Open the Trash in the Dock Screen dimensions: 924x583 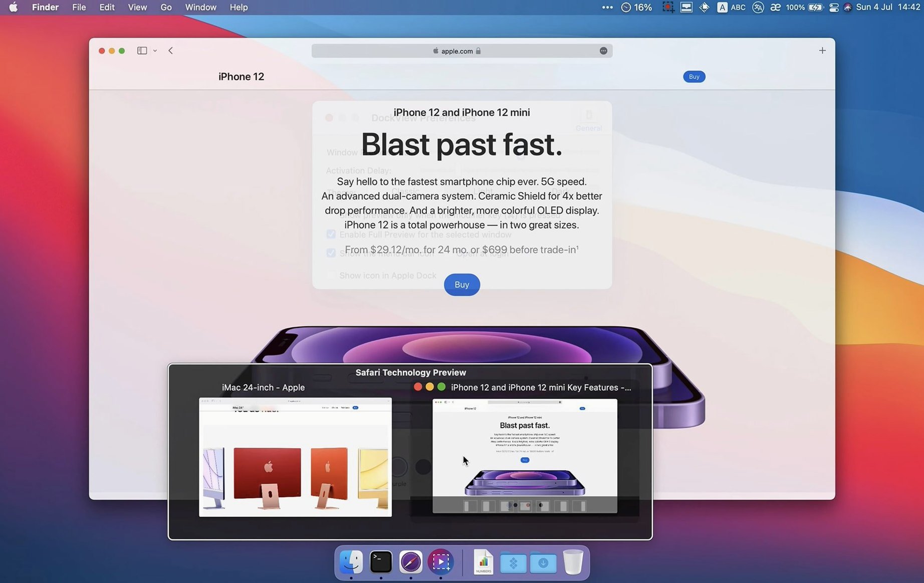click(573, 562)
